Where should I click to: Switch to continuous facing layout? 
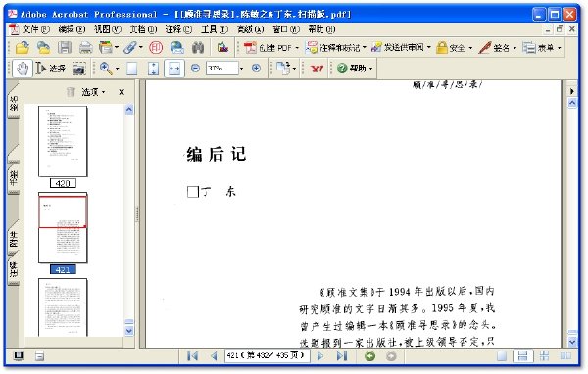tap(544, 356)
